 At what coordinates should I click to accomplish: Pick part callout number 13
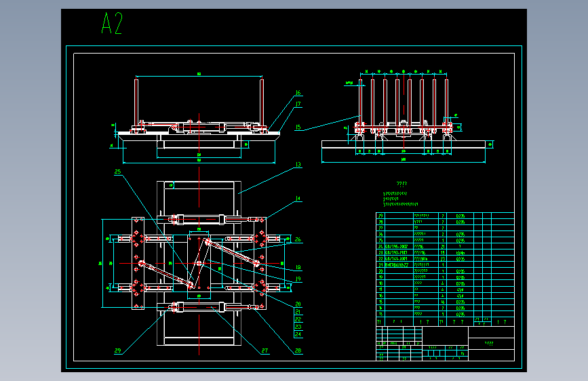[x=298, y=164]
